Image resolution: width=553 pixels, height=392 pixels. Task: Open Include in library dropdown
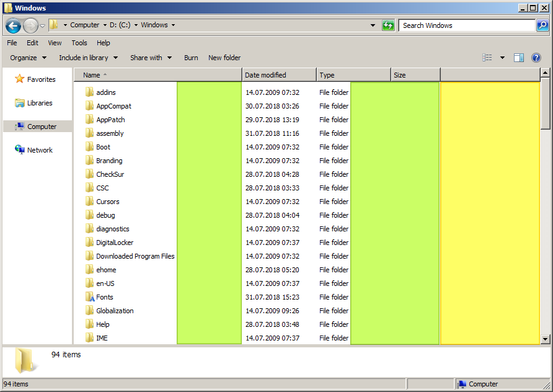[x=88, y=58]
